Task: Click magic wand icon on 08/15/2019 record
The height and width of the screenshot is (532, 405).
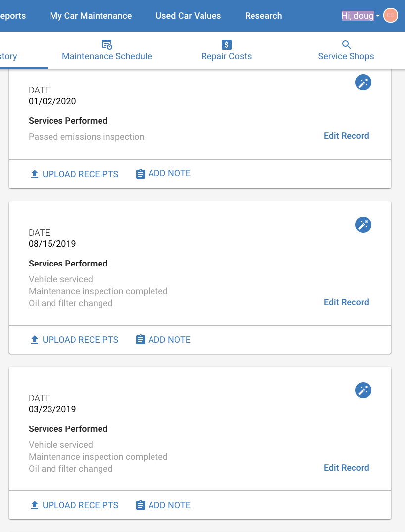Action: tap(363, 225)
